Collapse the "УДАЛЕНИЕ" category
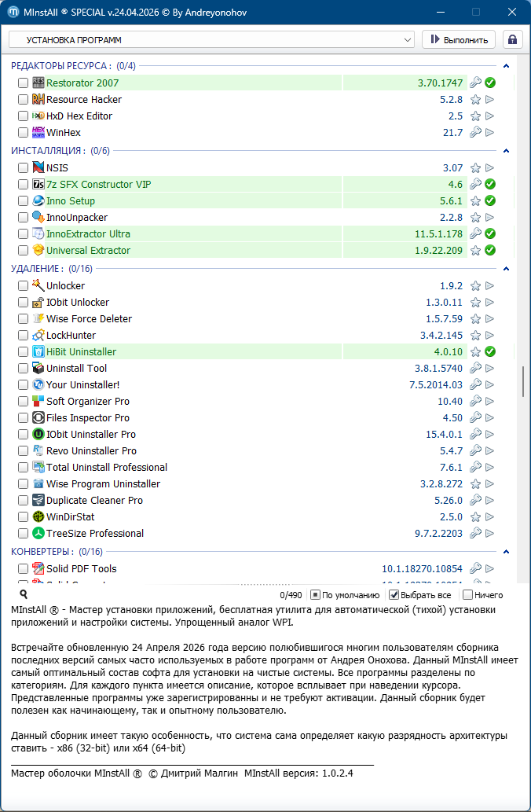 click(507, 269)
